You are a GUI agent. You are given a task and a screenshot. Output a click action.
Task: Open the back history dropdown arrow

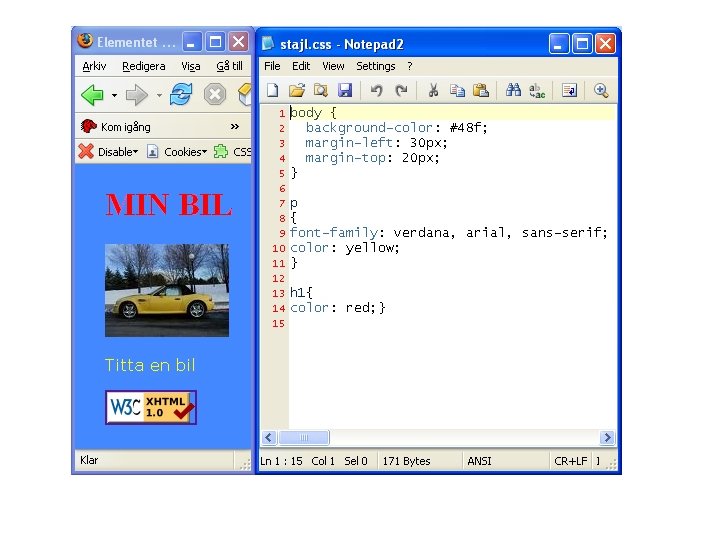[114, 96]
